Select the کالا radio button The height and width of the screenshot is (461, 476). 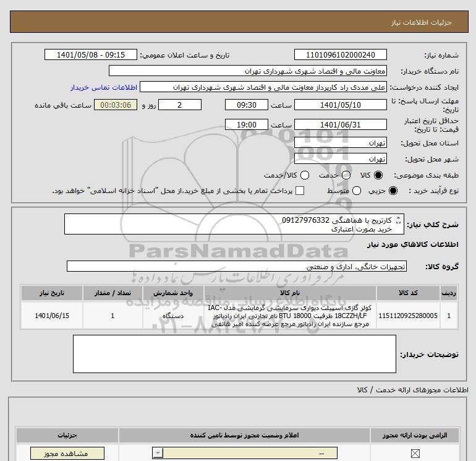tap(378, 175)
